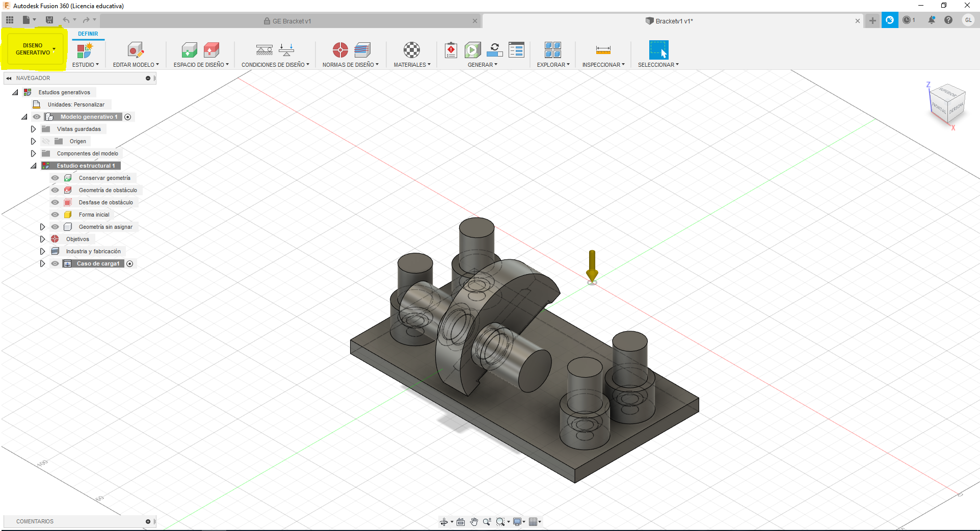Open the ESTUDIO menu
This screenshot has width=980, height=531.
coord(86,65)
